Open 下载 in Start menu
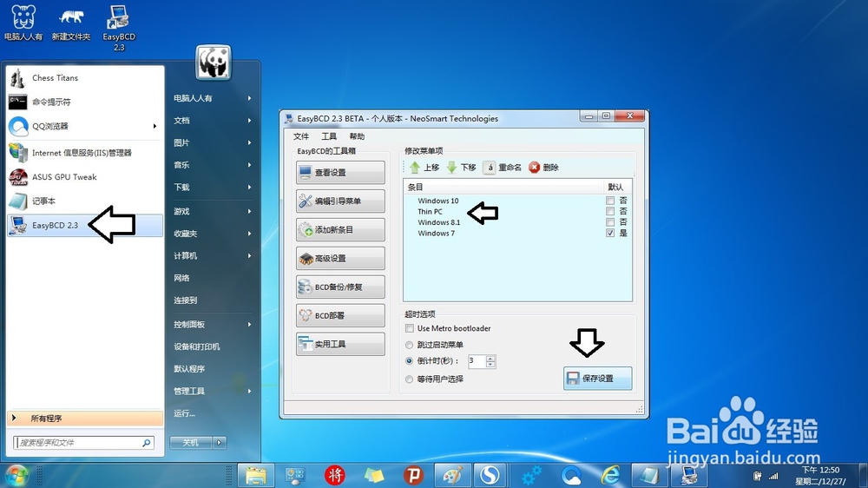The image size is (868, 488). [x=214, y=187]
